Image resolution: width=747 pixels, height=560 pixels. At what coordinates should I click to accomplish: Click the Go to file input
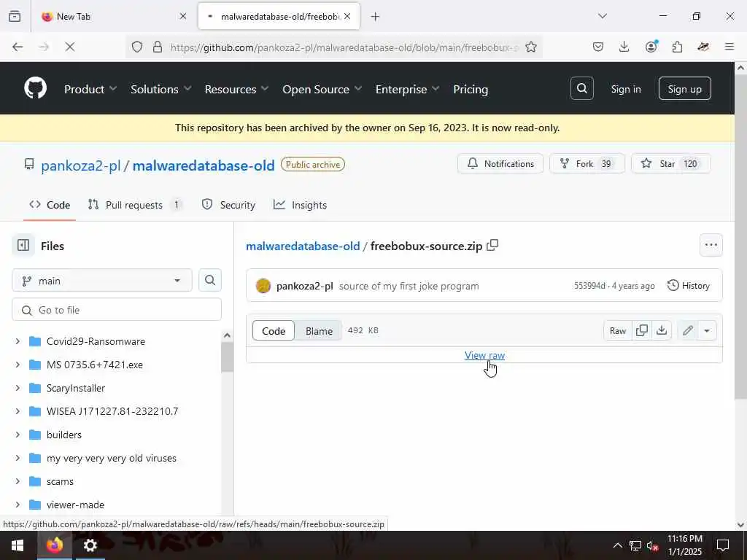pyautogui.click(x=117, y=310)
